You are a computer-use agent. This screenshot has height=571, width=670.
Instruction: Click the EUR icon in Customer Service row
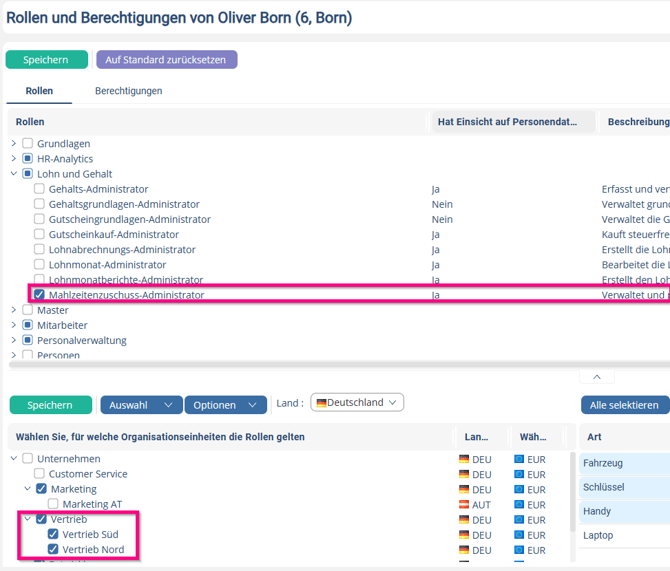click(x=519, y=474)
